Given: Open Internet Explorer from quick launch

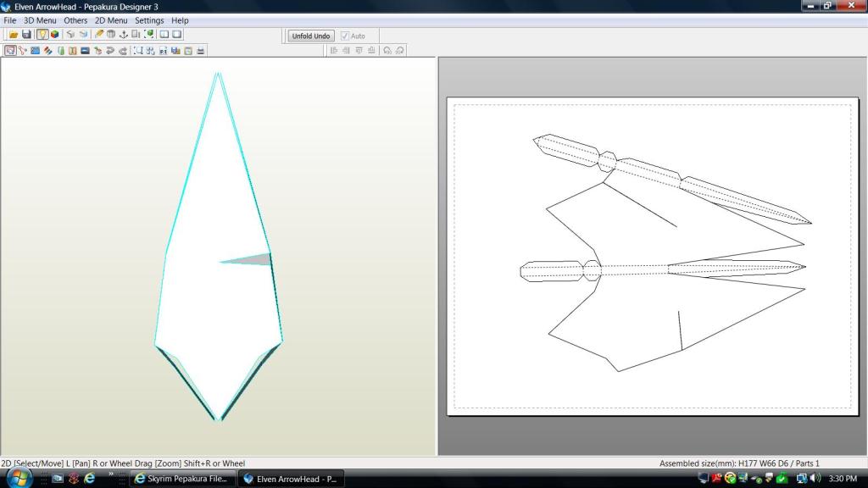Looking at the screenshot, I should 89,479.
